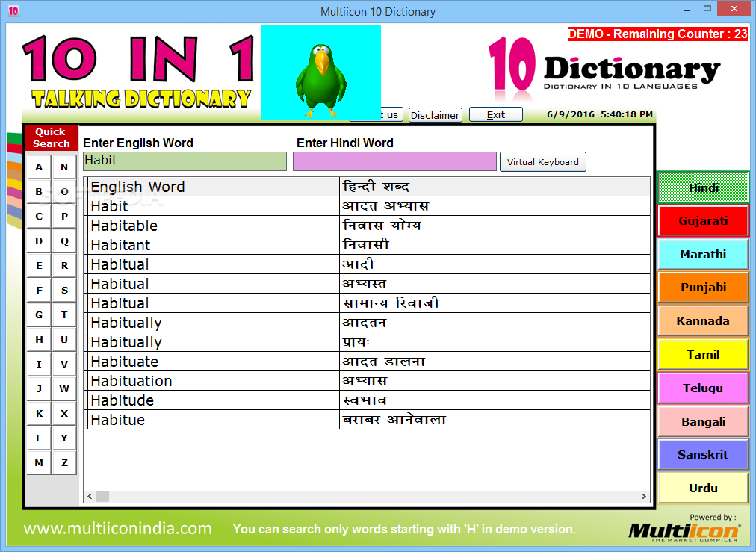Pick letter D from Quick Search

click(x=39, y=241)
